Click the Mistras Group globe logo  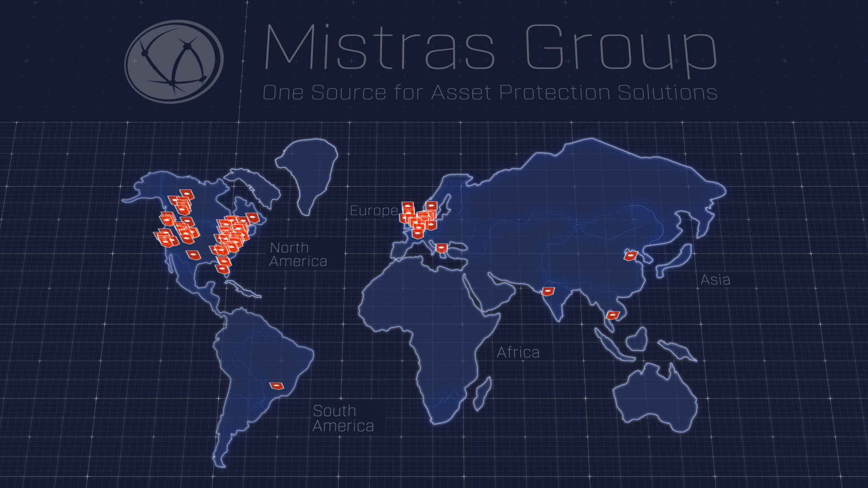click(x=174, y=62)
